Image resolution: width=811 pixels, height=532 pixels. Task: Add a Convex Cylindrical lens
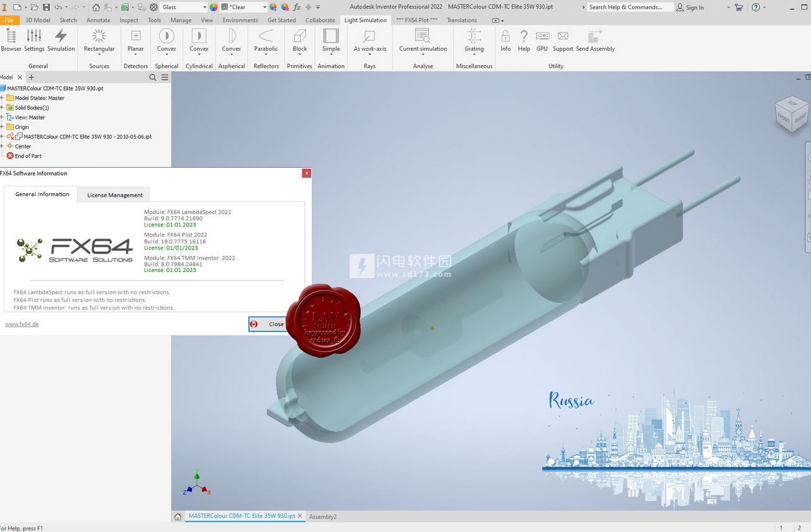[x=199, y=40]
